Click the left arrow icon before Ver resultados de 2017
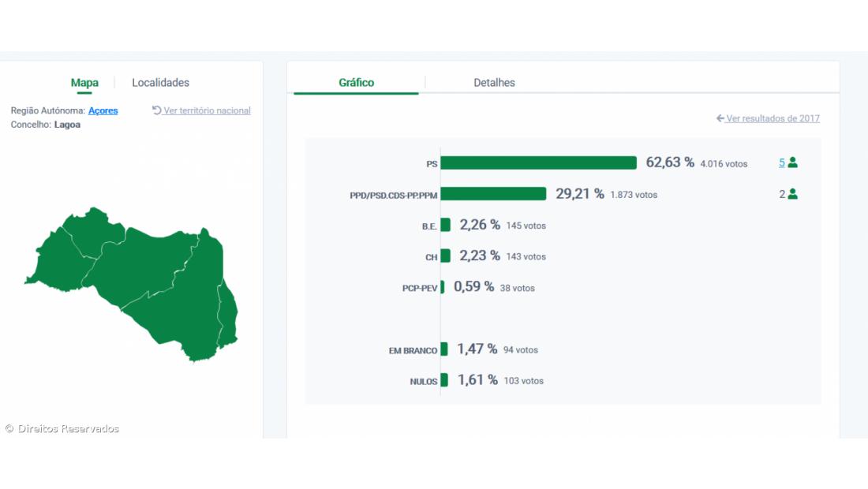 click(x=720, y=118)
